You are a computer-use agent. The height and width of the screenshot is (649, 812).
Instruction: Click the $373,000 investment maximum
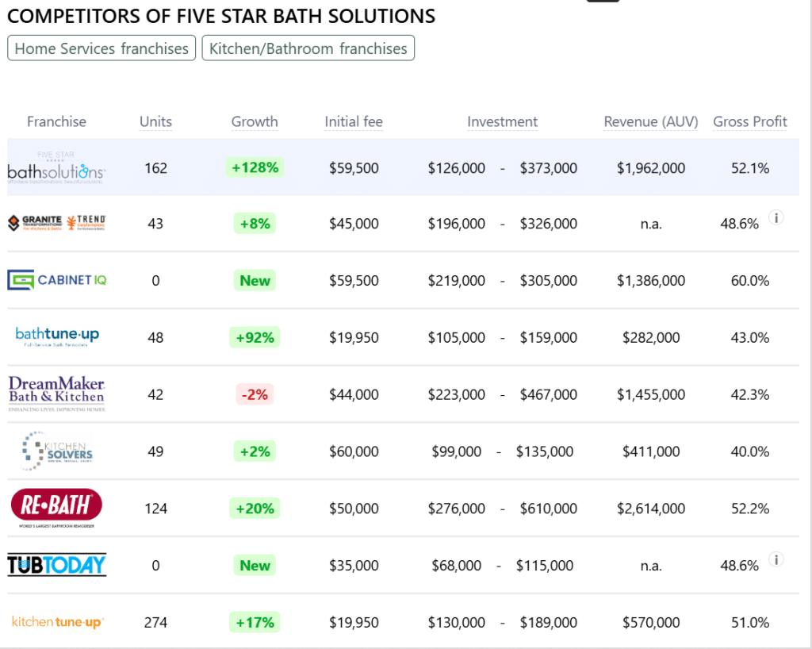(549, 168)
